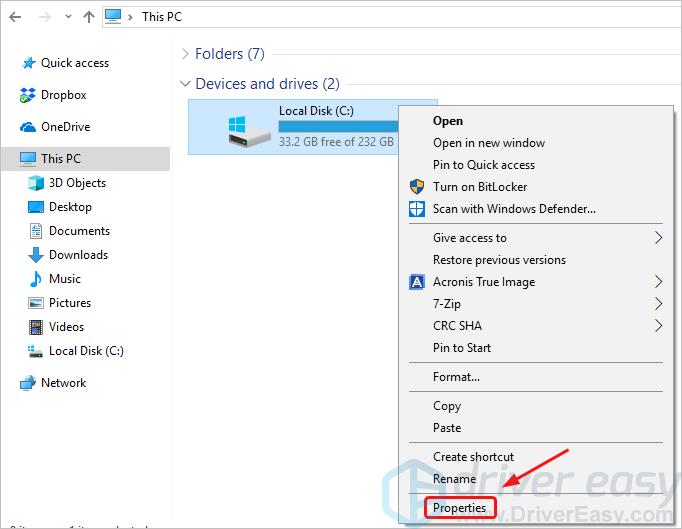This screenshot has width=682, height=529.
Task: Collapse the Devices and drives group
Action: 185,84
